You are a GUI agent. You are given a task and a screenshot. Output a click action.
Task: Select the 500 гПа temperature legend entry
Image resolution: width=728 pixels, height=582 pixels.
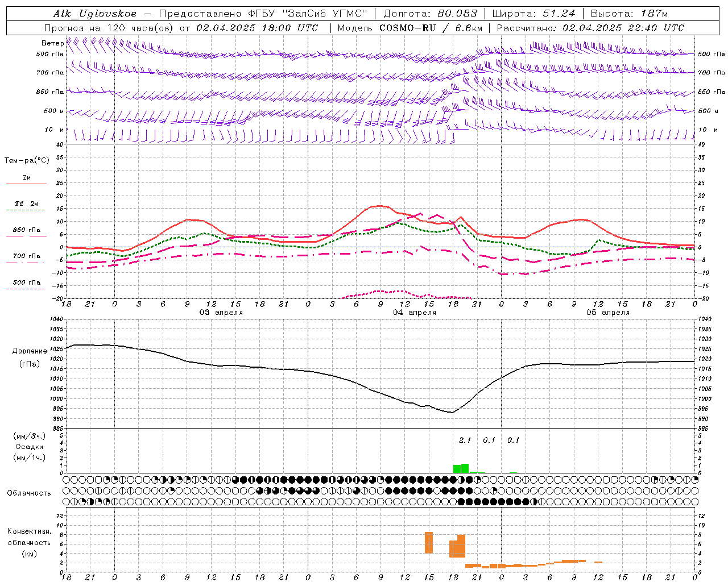tap(26, 282)
